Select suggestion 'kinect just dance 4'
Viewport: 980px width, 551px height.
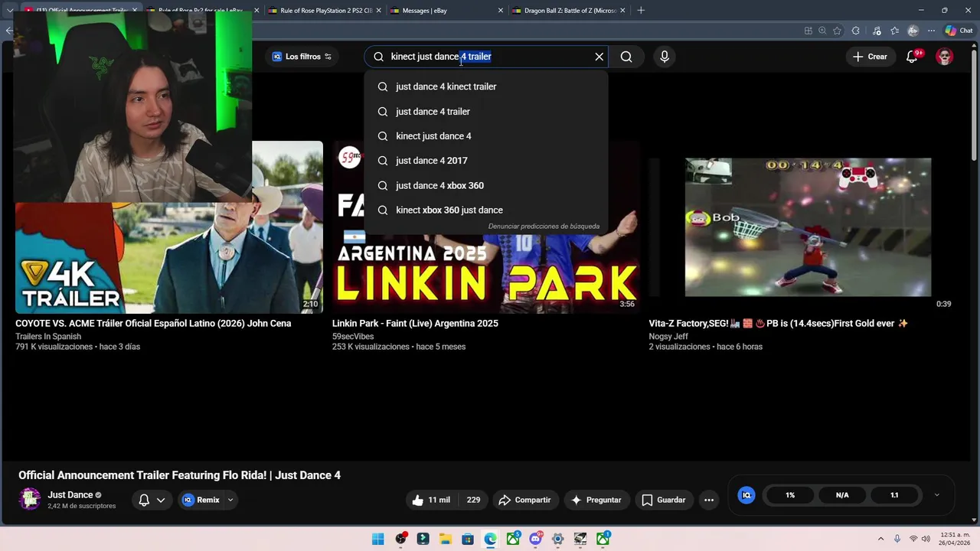click(486, 136)
